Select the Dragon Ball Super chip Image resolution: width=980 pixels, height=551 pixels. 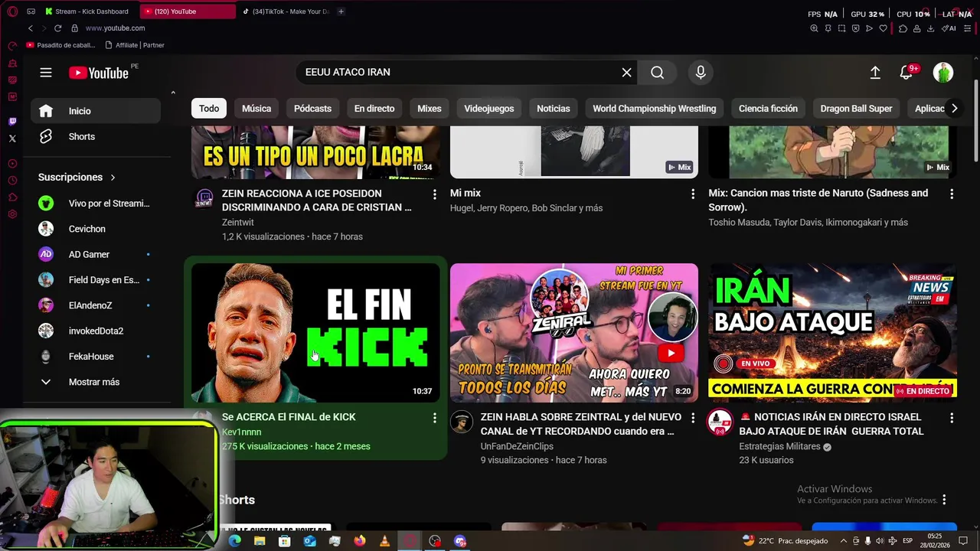pos(856,109)
